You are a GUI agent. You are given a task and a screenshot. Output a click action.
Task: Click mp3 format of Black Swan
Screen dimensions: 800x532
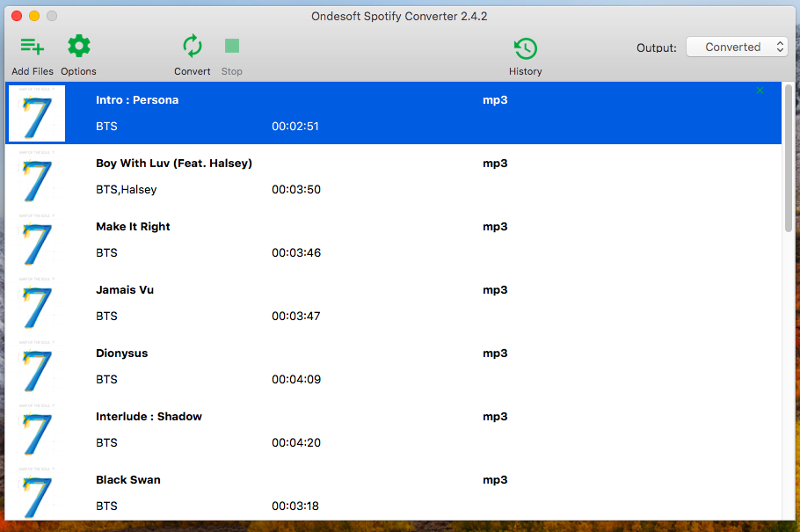coord(496,480)
